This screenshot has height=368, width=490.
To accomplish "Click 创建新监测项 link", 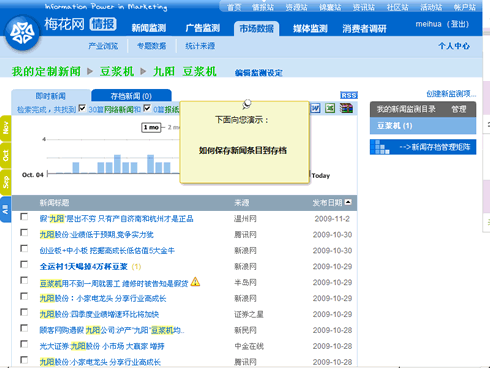I will 451,94.
